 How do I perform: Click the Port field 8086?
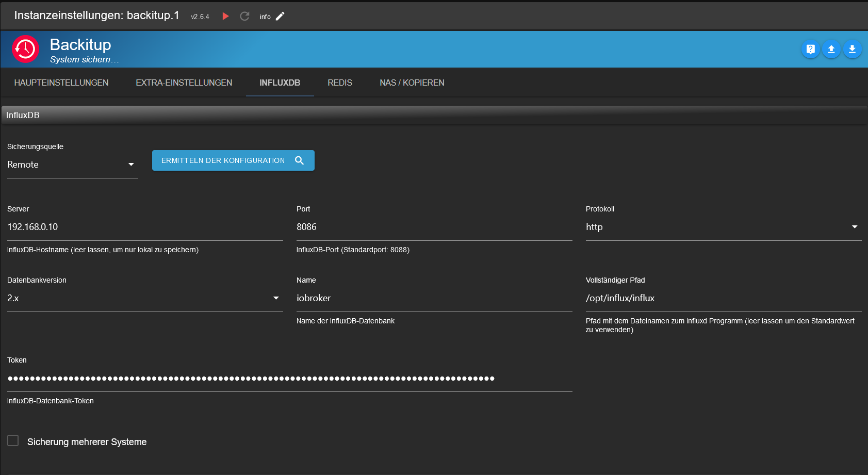(434, 227)
